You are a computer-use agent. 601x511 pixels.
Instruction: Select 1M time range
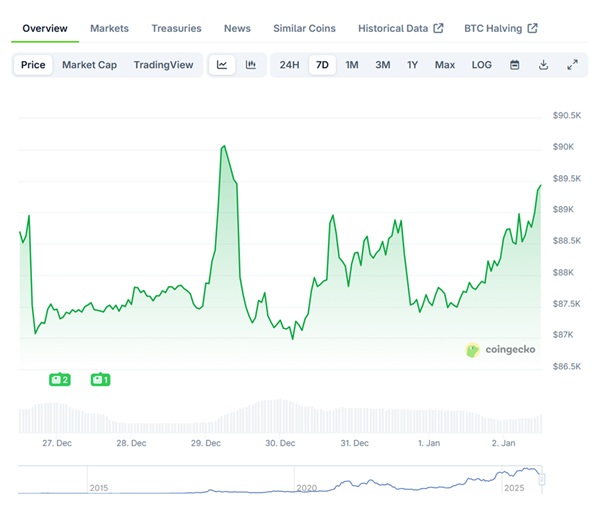point(352,65)
